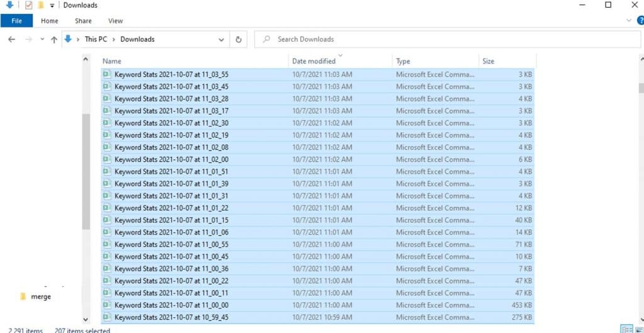Click the 12 KB size cell

tap(524, 208)
